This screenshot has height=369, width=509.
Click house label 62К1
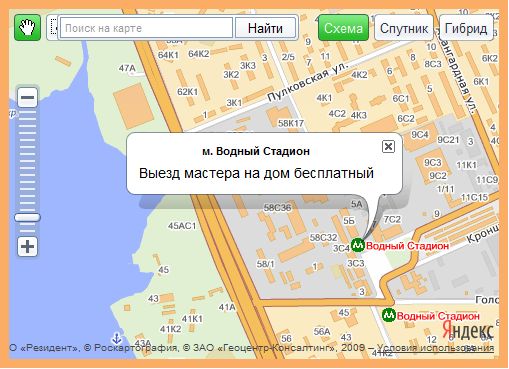(187, 92)
